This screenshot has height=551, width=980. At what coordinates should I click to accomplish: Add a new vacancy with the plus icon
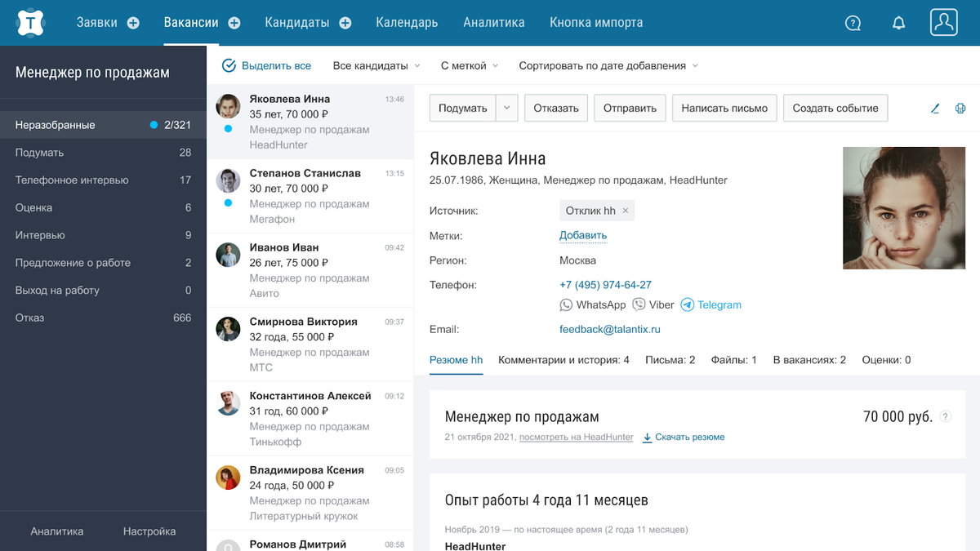pyautogui.click(x=234, y=23)
